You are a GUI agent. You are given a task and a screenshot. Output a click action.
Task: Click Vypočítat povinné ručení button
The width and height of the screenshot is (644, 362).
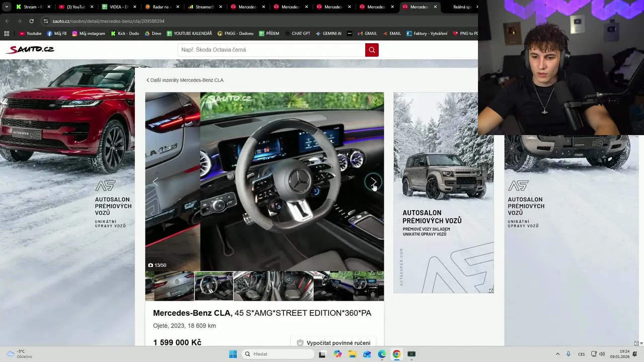pyautogui.click(x=334, y=343)
